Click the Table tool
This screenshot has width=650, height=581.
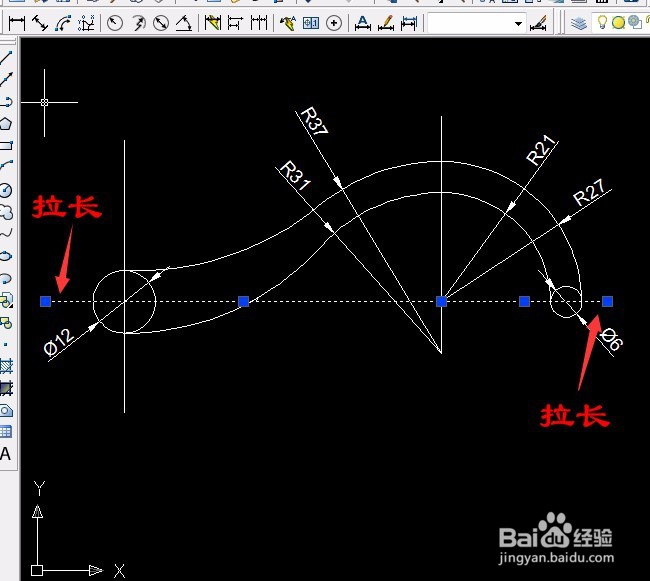tap(6, 432)
